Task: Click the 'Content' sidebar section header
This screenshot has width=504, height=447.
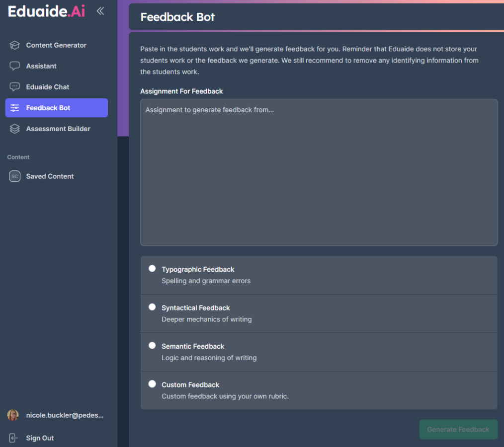Action: 18,157
